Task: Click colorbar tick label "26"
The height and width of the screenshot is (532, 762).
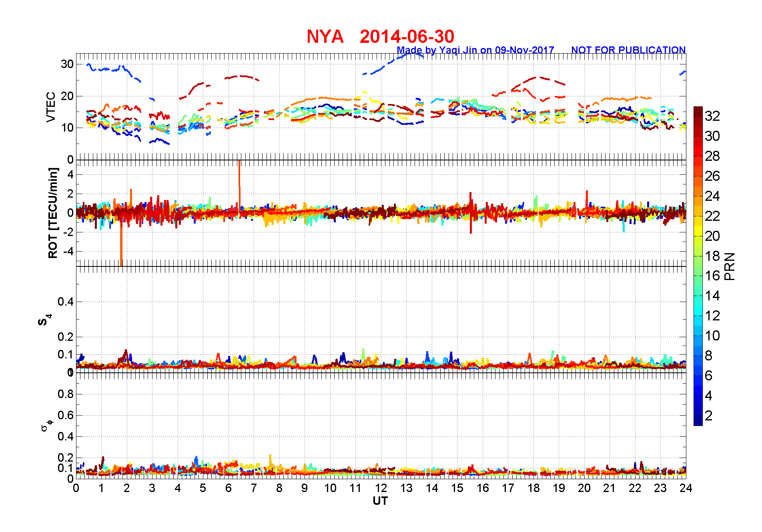Action: click(x=712, y=176)
